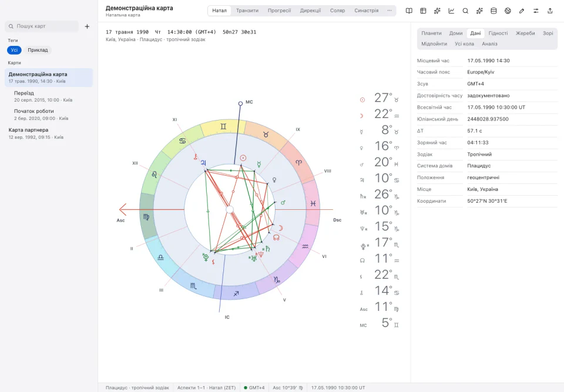Open 'Карта партнера' in the chart list
The image size is (564, 392).
tap(49, 133)
